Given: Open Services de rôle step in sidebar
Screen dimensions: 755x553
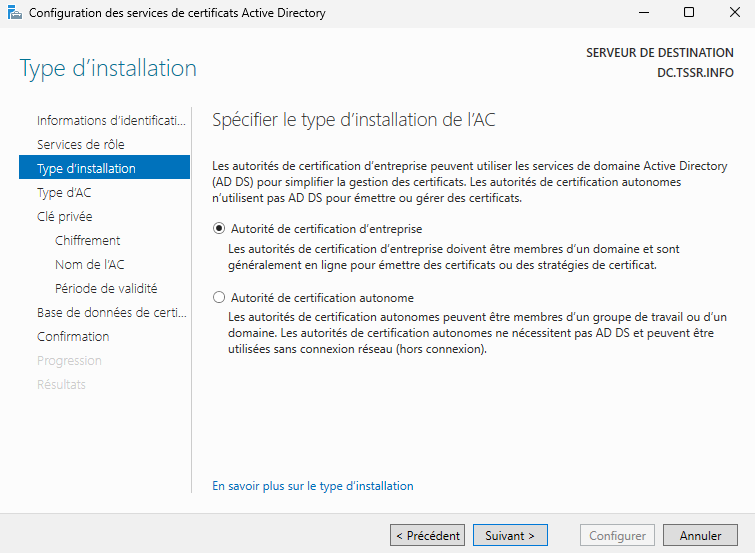Looking at the screenshot, I should [81, 144].
